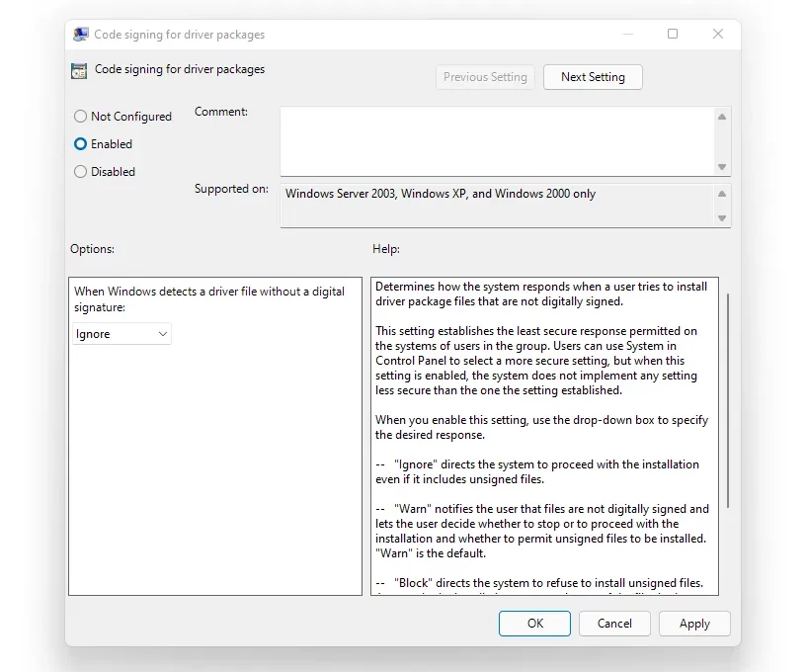807x672 pixels.
Task: Click the policy setting icon beside the heading
Action: [79, 70]
